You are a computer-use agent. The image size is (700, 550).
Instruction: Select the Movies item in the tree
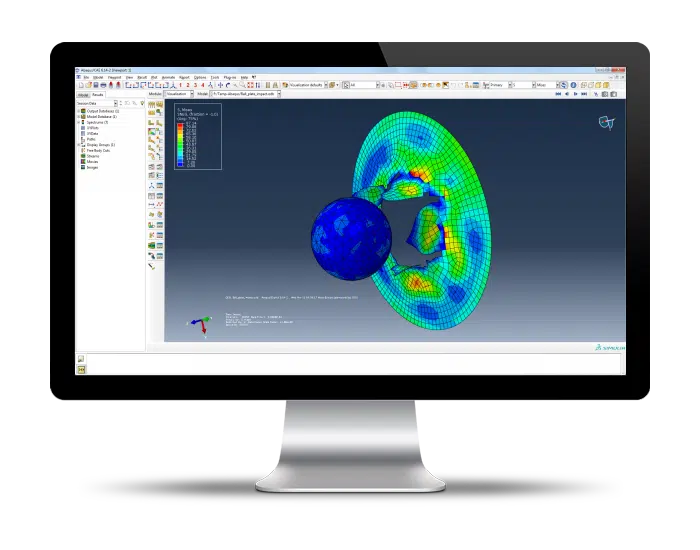92,160
